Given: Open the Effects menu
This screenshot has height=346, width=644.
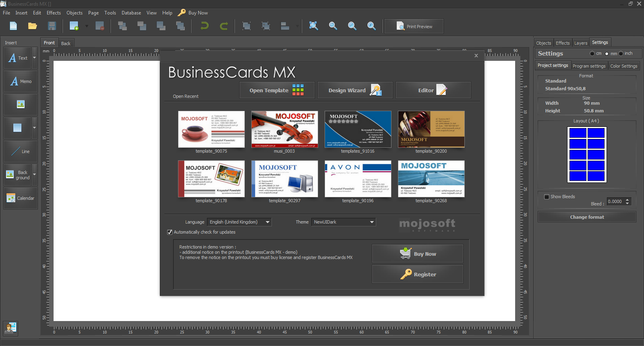Looking at the screenshot, I should [x=54, y=13].
